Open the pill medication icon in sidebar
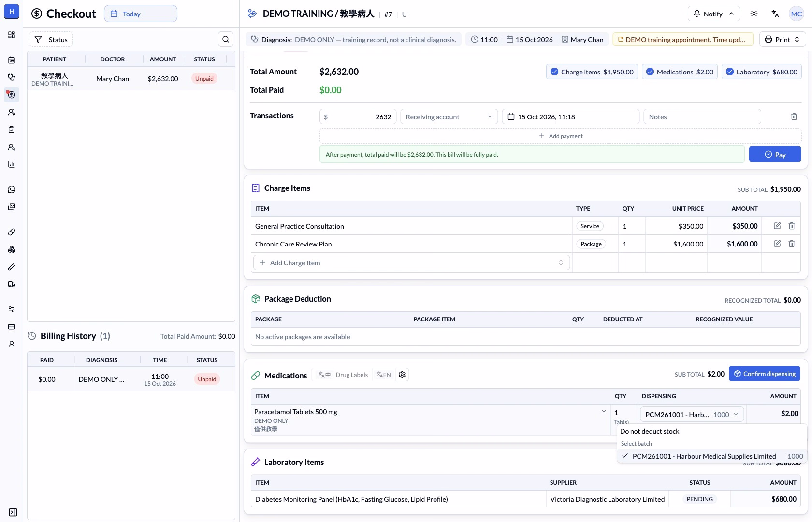The height and width of the screenshot is (522, 812). (12, 232)
